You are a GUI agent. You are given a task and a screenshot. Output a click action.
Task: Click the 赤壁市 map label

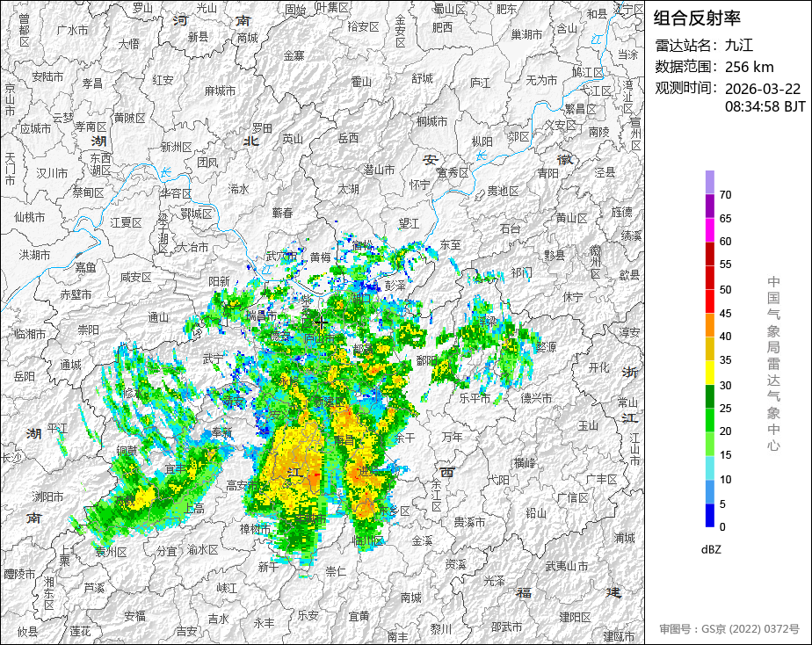point(76,294)
